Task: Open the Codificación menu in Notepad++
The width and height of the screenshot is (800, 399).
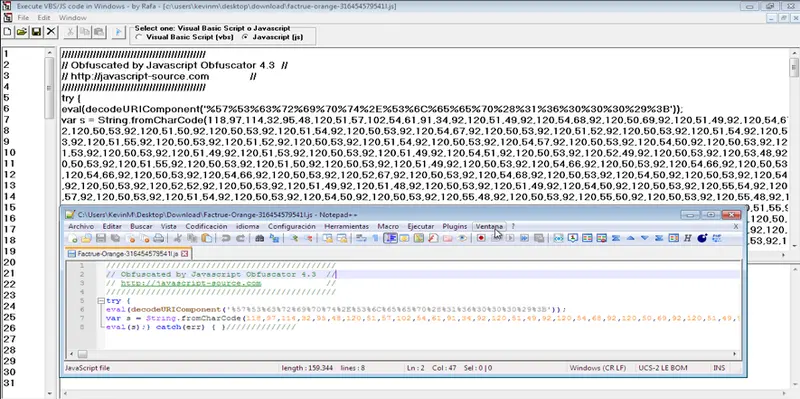Action: tap(206, 226)
